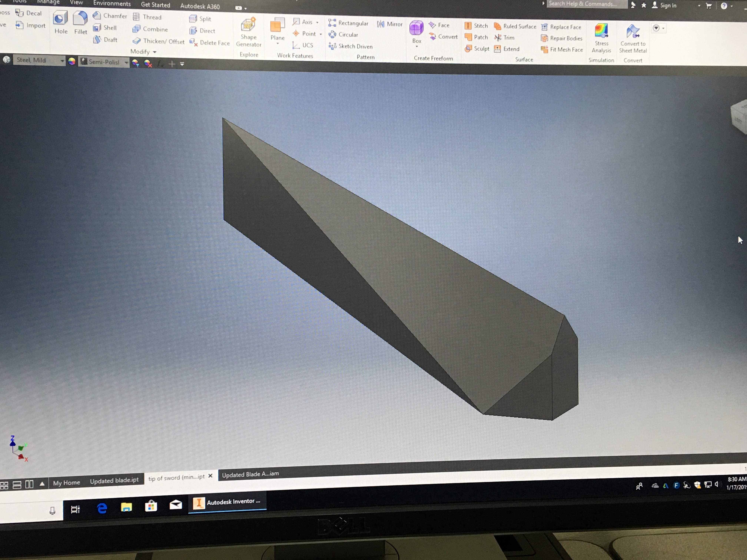This screenshot has height=560, width=747.
Task: Click the Fillet tool
Action: (x=80, y=19)
